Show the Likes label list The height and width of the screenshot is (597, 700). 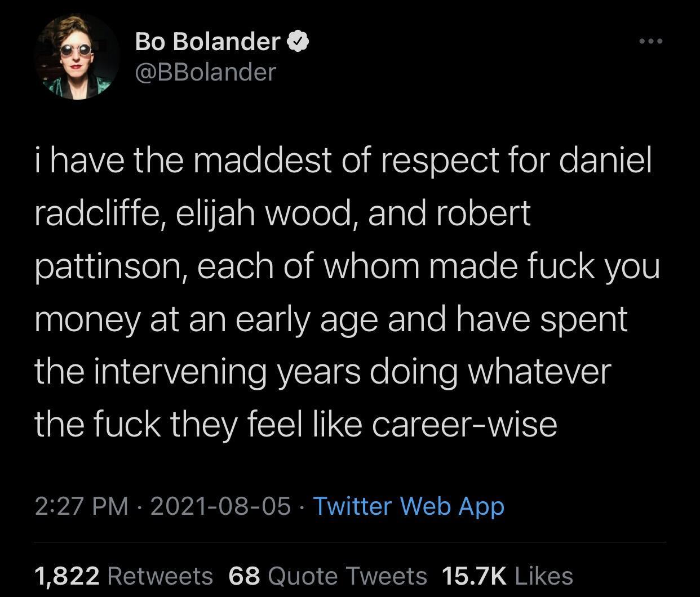click(x=544, y=576)
